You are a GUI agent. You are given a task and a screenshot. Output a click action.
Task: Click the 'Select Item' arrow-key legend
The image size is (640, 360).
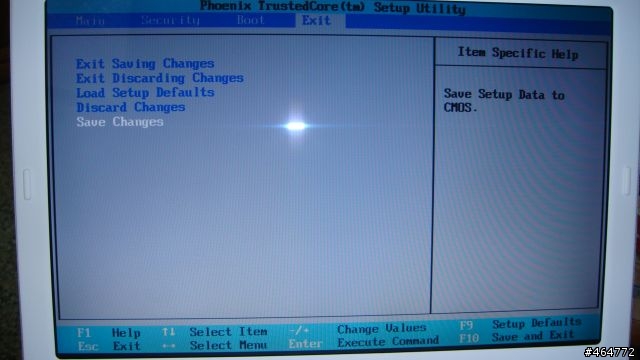(215, 332)
